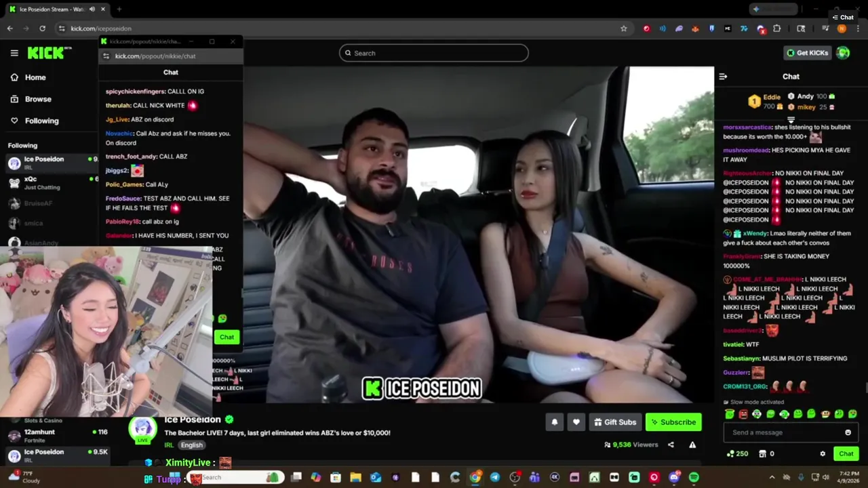
Task: Open emoji picker in message box
Action: coord(848,432)
